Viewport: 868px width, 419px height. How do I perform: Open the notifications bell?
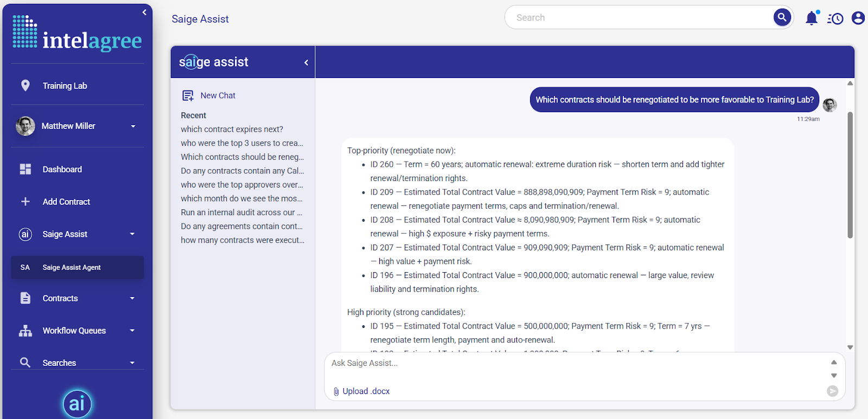click(x=812, y=18)
